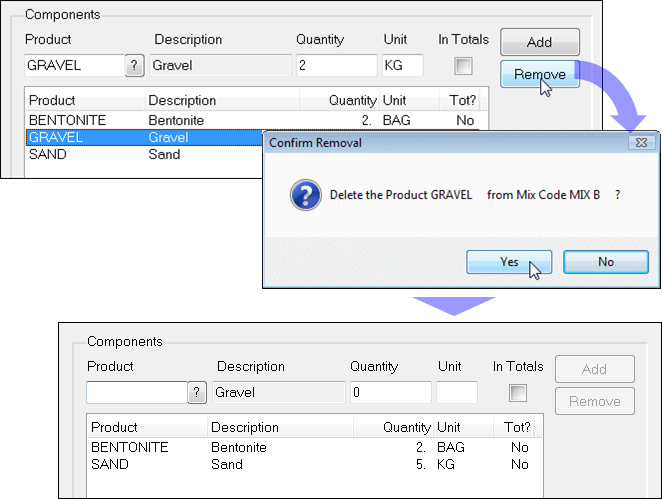Screen dimensions: 662x499
Task: Confirm removal by clicking Yes
Action: (x=509, y=262)
